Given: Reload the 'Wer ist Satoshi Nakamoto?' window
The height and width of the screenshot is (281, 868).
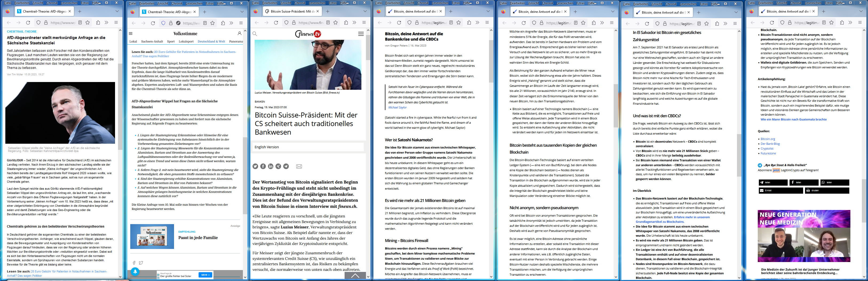Looking at the screenshot, I should point(399,23).
